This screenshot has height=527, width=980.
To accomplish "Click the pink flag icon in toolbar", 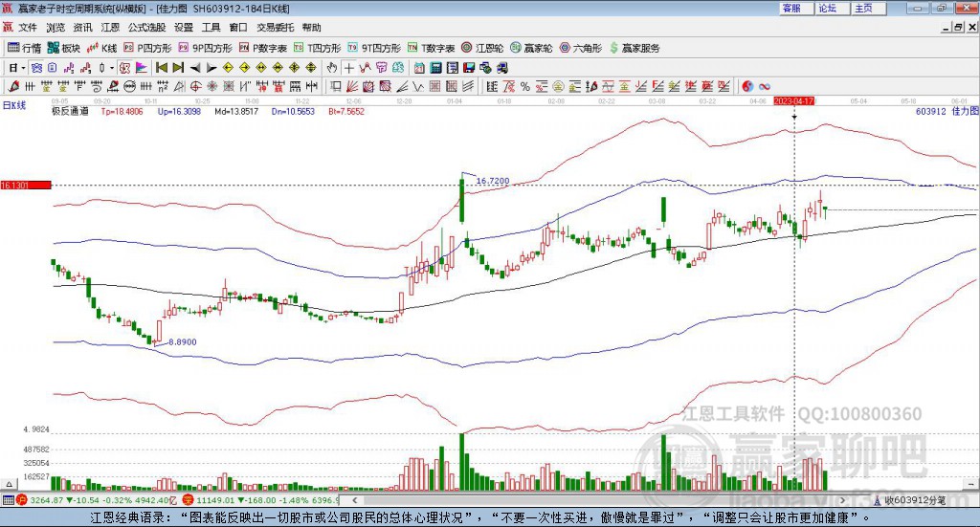I will click(x=142, y=68).
